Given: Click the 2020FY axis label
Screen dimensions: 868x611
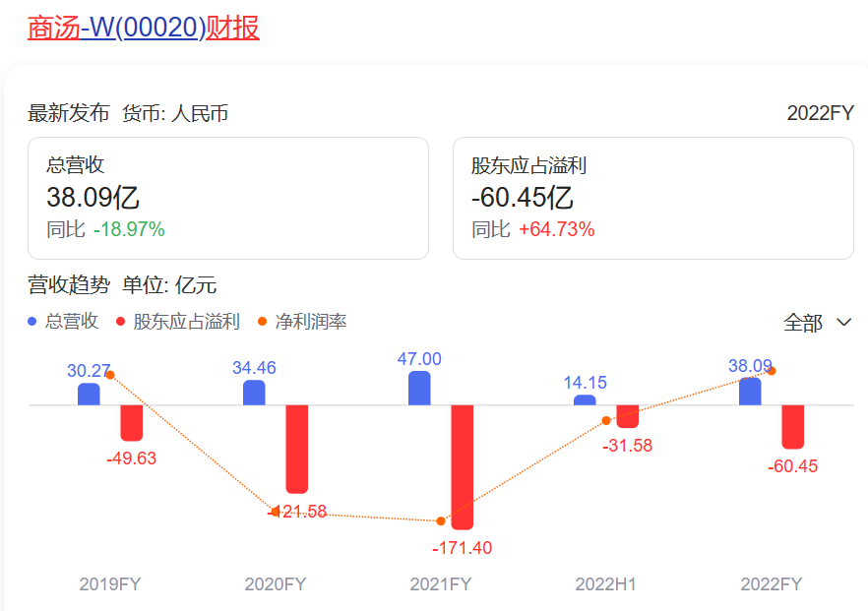Looking at the screenshot, I should click(276, 583).
